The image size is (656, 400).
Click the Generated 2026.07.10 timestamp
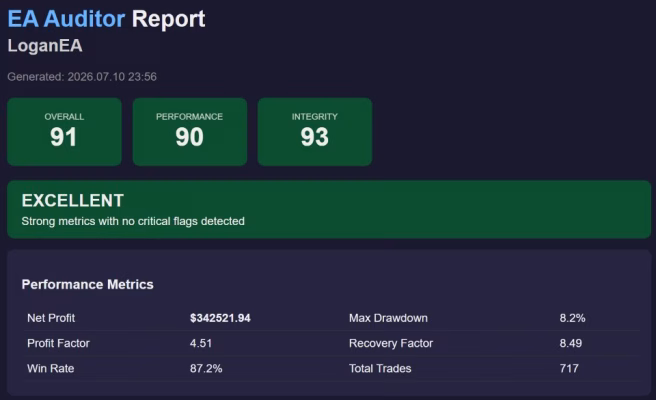82,77
